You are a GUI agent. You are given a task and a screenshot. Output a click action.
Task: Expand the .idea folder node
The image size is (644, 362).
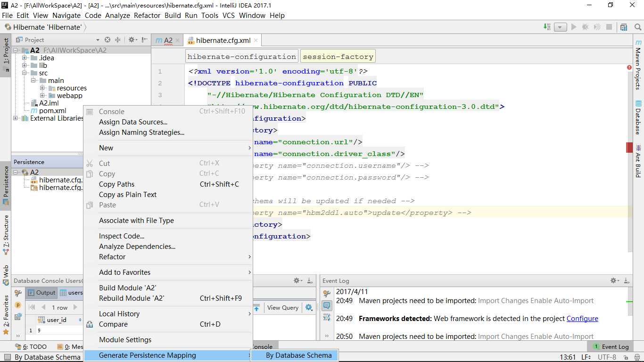pyautogui.click(x=25, y=58)
